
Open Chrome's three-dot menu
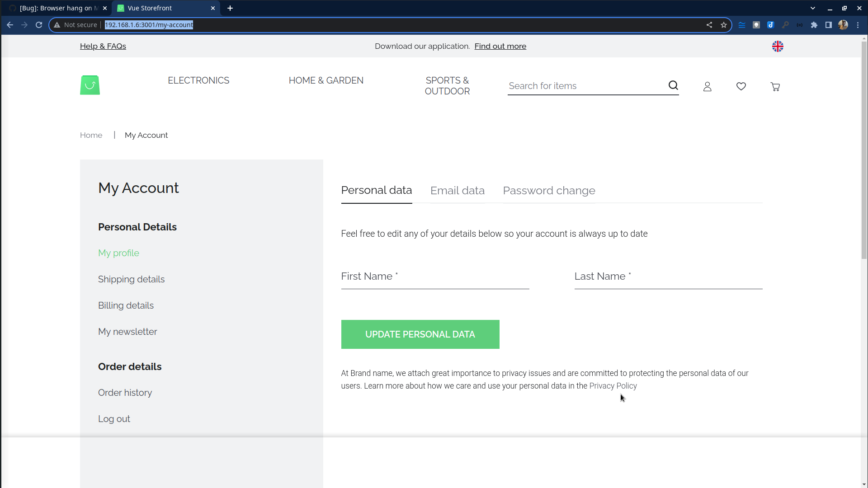(858, 25)
